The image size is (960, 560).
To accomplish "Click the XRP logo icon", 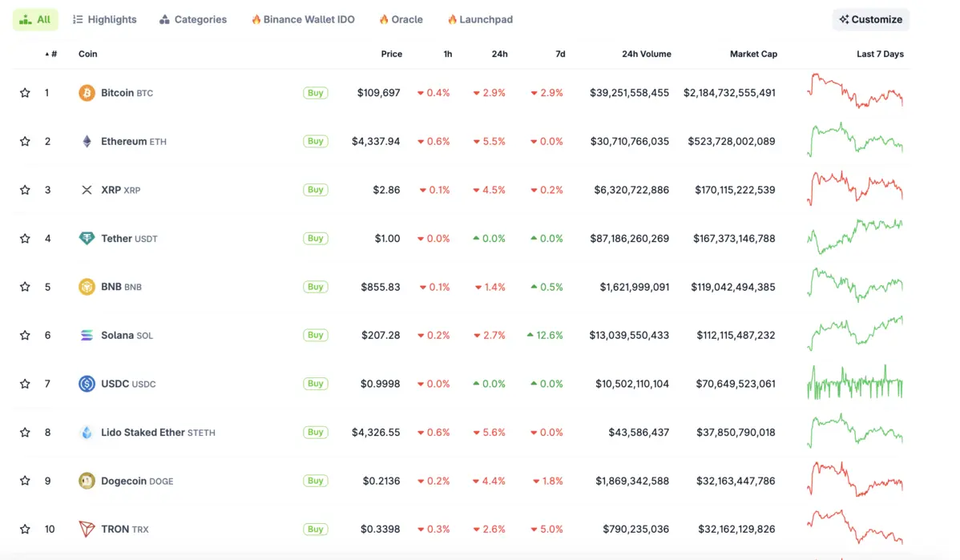I will coord(87,190).
